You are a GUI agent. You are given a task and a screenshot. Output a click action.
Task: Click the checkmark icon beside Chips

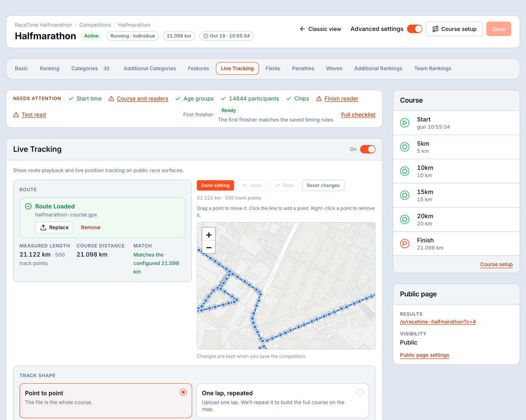289,99
